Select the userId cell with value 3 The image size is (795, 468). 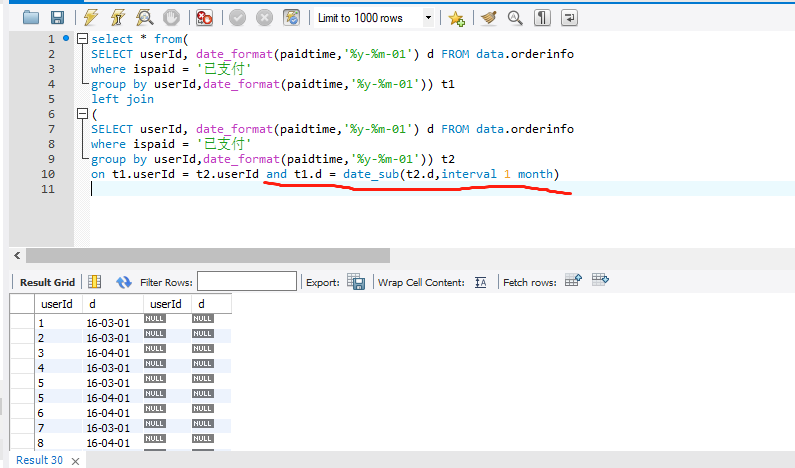[58, 353]
